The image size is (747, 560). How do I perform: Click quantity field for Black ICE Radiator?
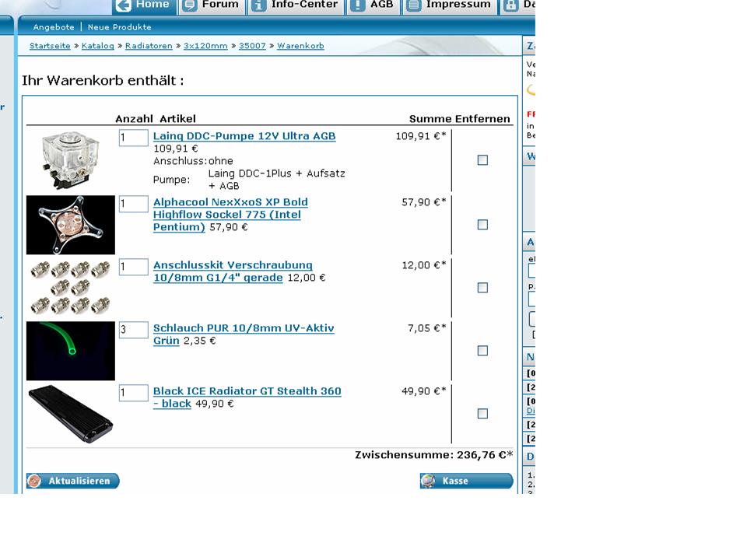point(133,393)
